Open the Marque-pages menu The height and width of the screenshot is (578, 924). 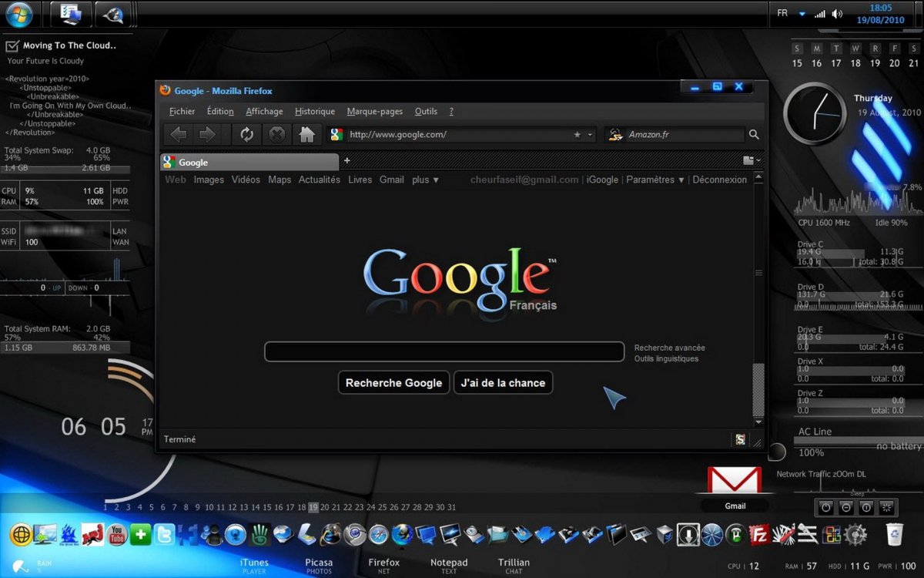pos(375,112)
